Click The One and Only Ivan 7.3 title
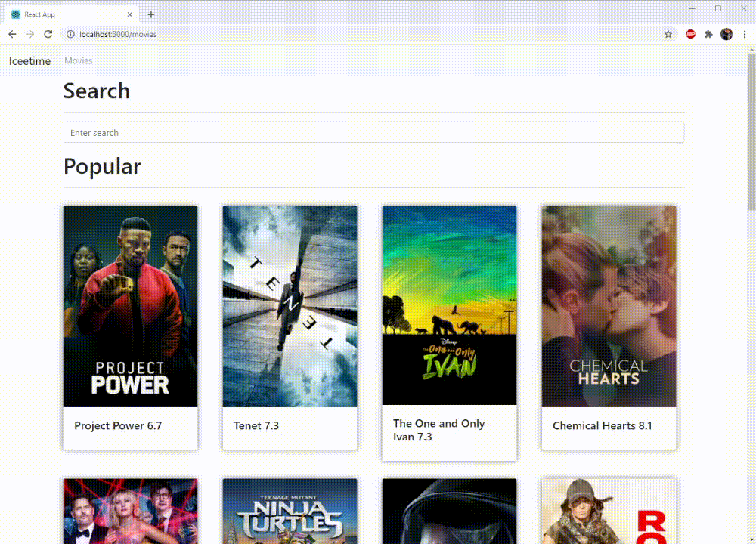 (438, 430)
